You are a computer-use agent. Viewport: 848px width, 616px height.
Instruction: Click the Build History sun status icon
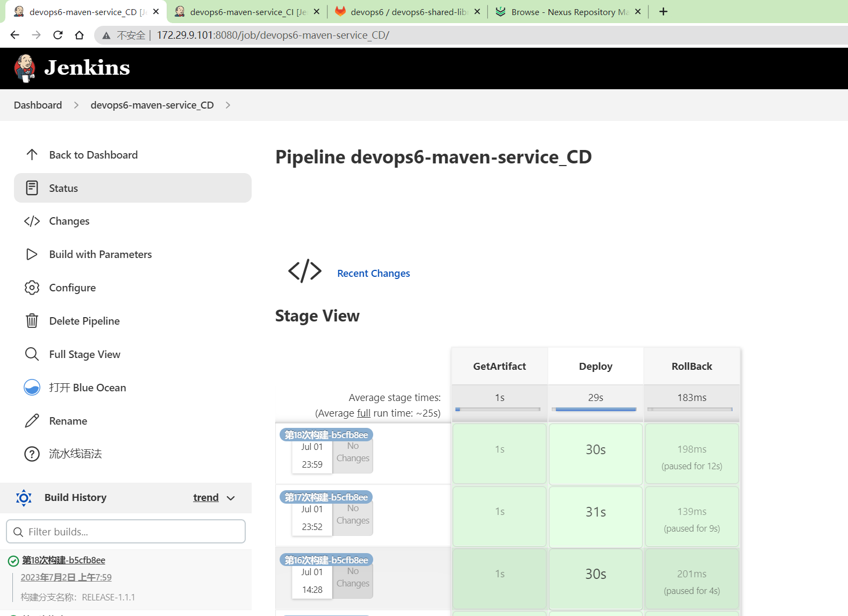coord(24,498)
